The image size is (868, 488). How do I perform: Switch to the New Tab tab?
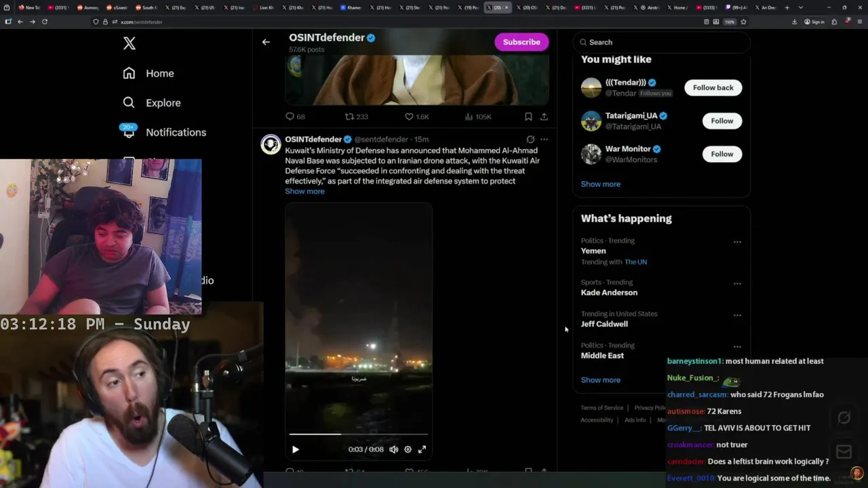tap(30, 7)
